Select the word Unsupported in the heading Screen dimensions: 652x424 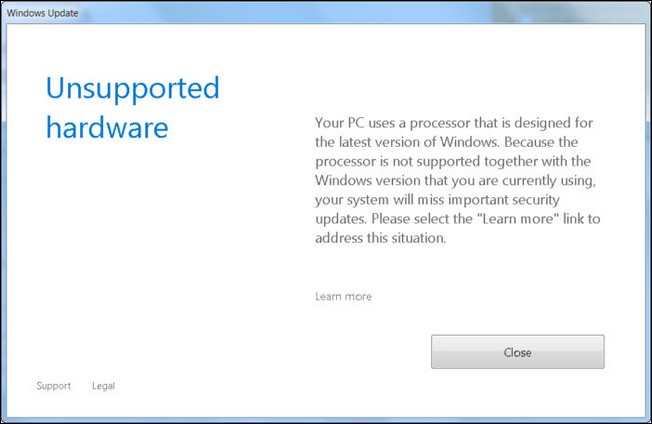[133, 89]
